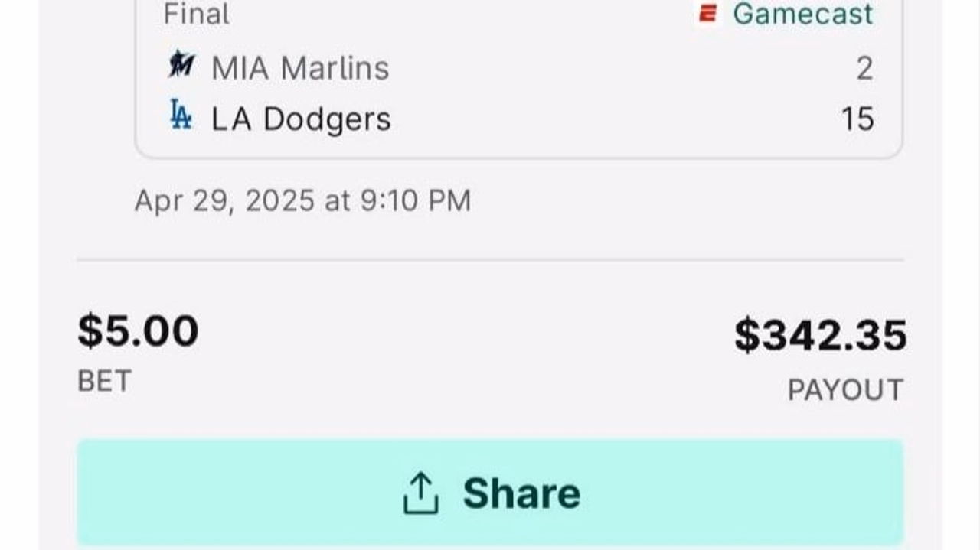The height and width of the screenshot is (550, 980).
Task: Tap the share arrow icon
Action: click(420, 493)
